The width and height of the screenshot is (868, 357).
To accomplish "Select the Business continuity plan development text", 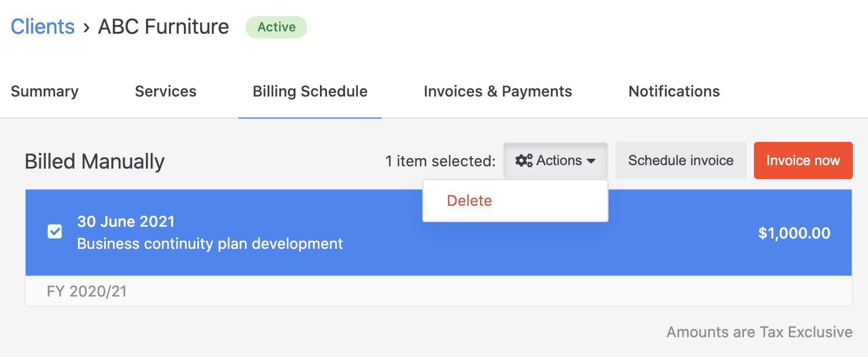I will coord(210,244).
